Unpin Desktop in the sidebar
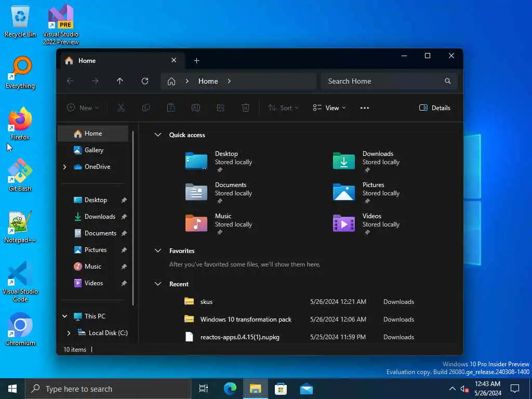 [x=124, y=200]
